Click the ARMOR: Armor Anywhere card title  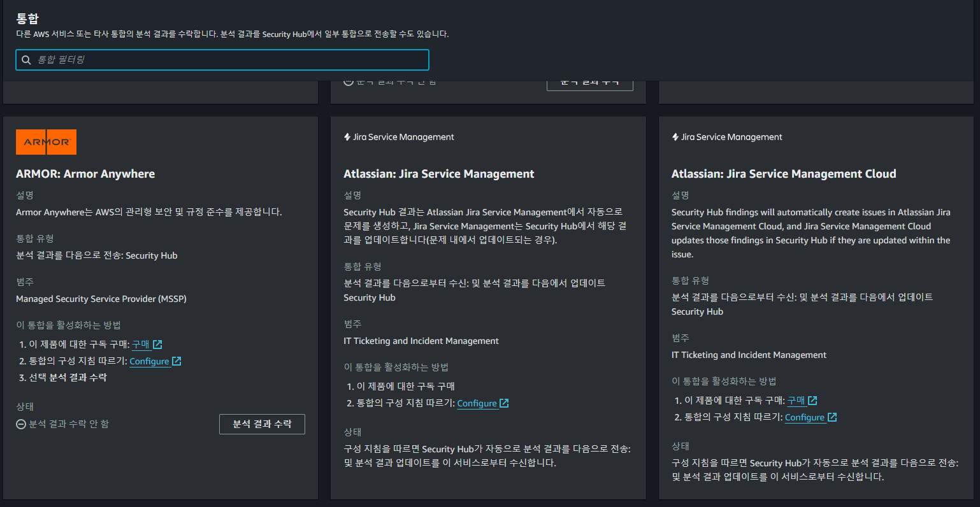click(85, 173)
